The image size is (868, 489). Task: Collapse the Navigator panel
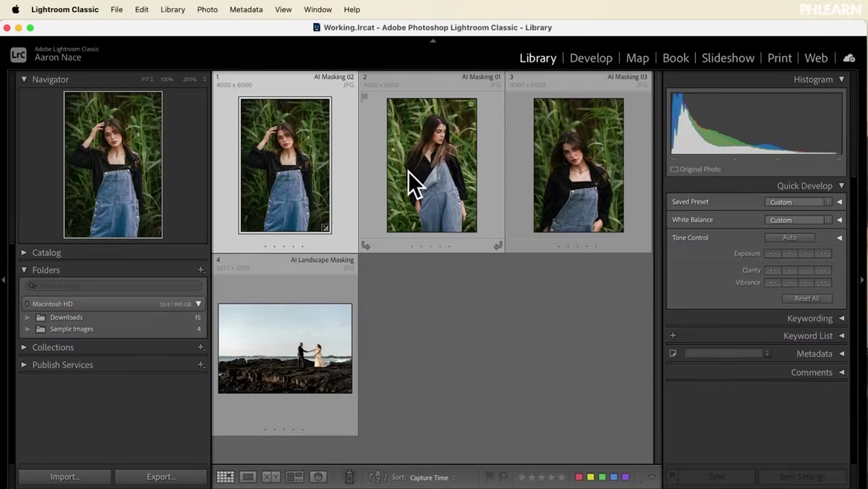click(24, 80)
